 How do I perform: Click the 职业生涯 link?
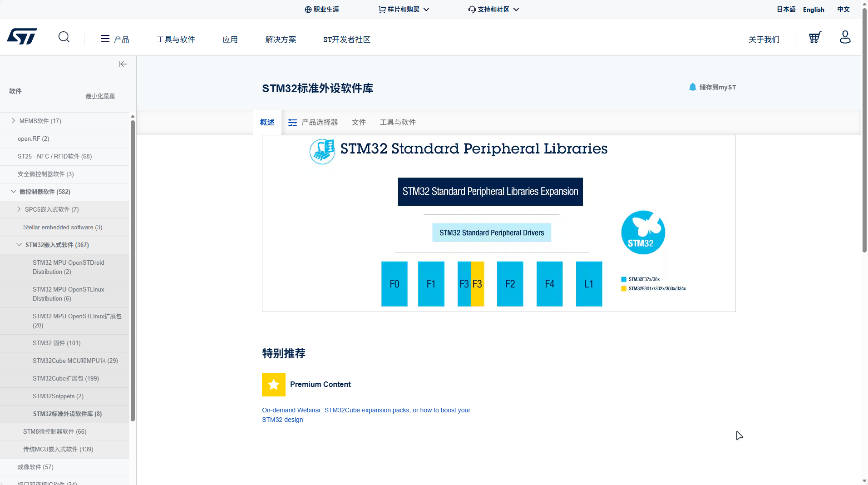[x=326, y=10]
